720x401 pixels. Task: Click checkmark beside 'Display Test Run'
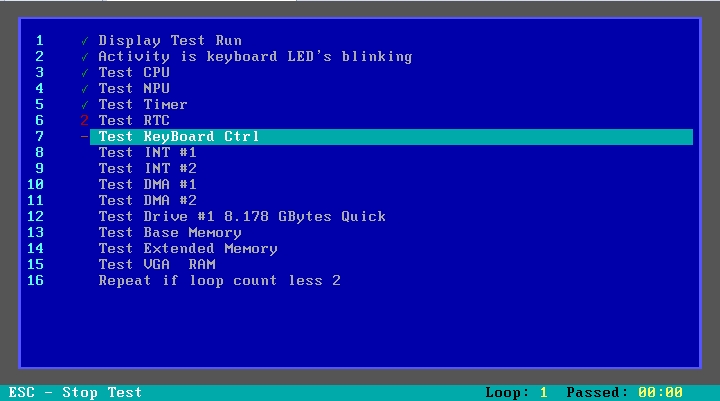(84, 41)
